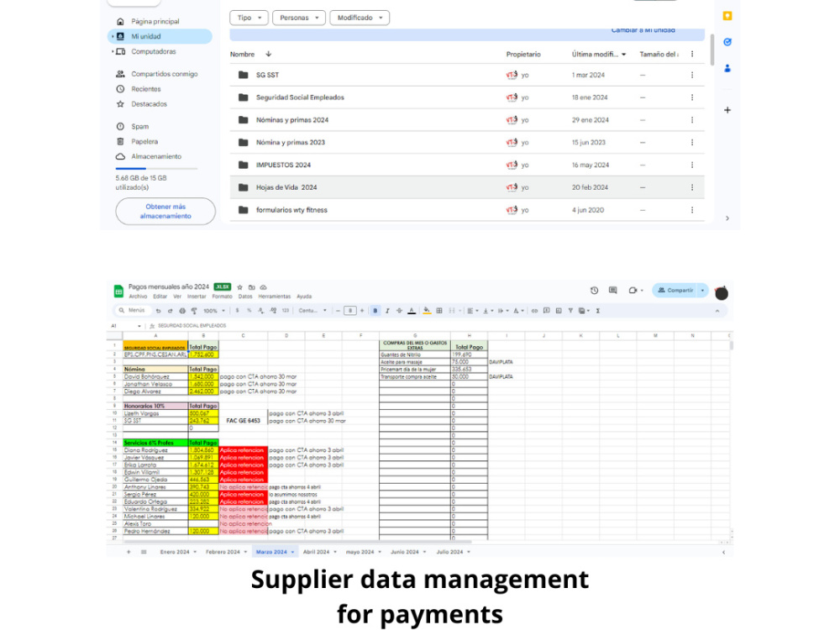Open the text color picker (underlined A)
Viewport: 840px width, 630px height.
tap(412, 311)
